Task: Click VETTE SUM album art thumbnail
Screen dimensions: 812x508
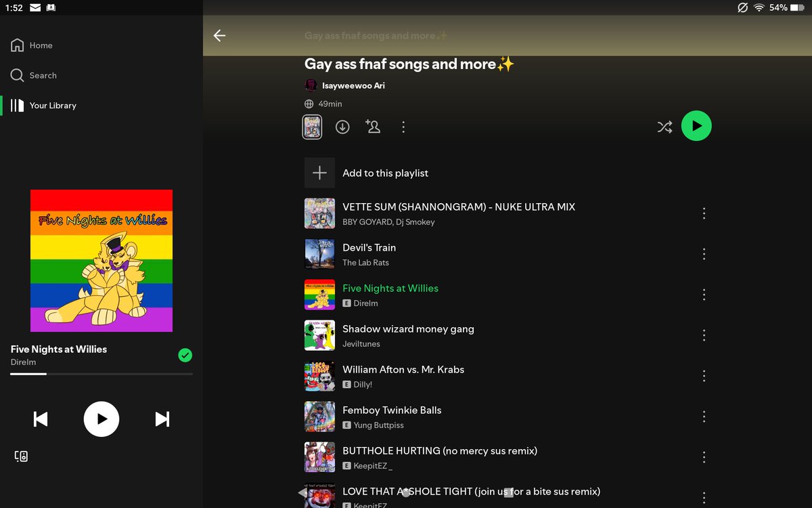Action: 319,213
